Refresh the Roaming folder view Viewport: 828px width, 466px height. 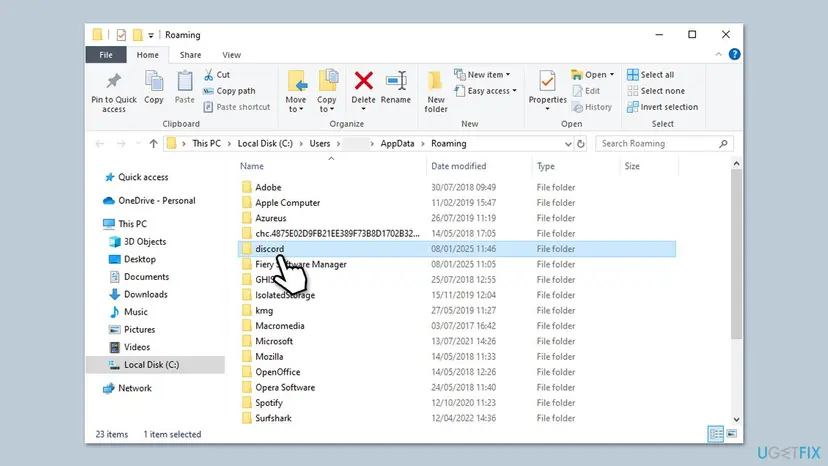580,144
